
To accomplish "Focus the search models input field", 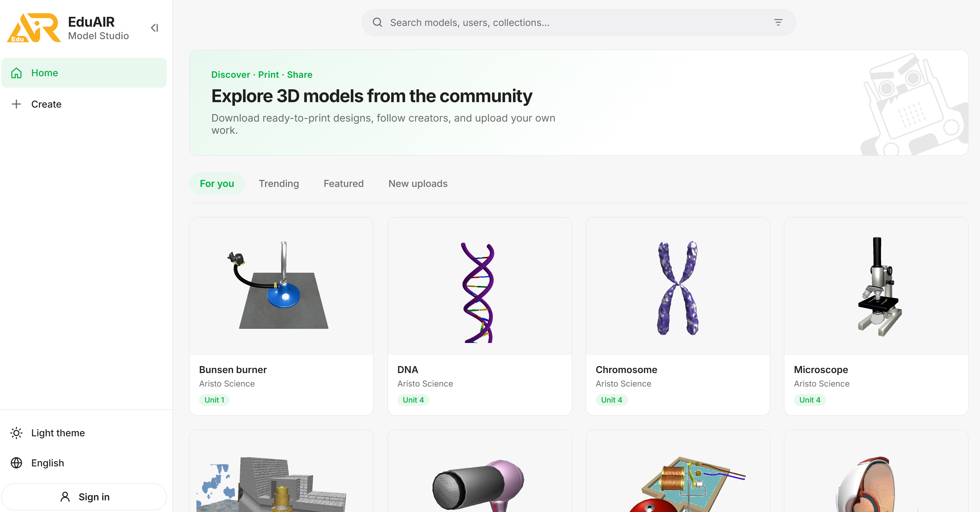I will [579, 23].
